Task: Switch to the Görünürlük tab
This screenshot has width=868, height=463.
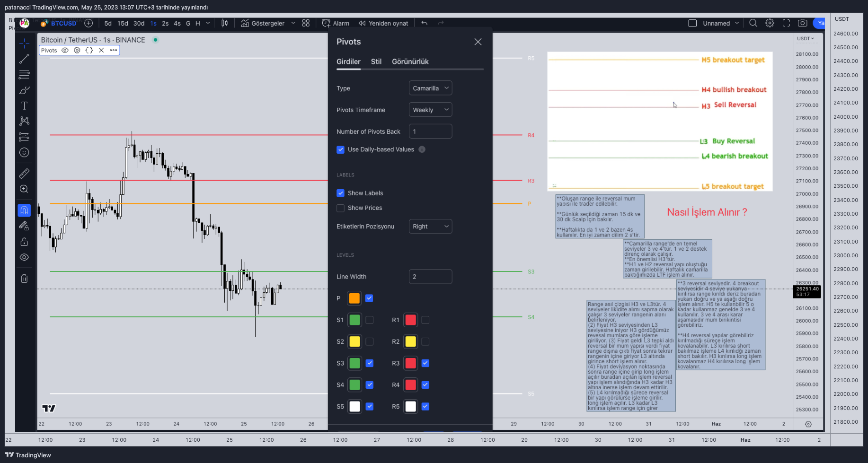Action: (x=410, y=61)
